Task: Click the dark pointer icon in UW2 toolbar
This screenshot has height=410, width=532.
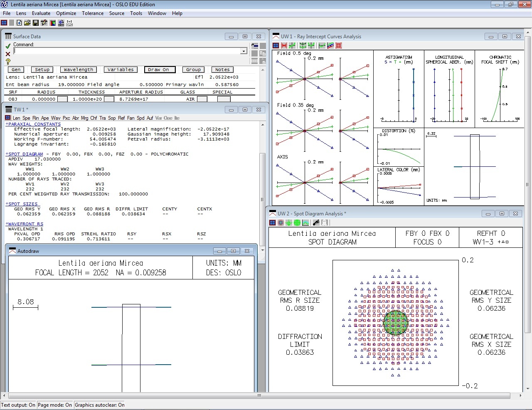Action: click(x=316, y=222)
